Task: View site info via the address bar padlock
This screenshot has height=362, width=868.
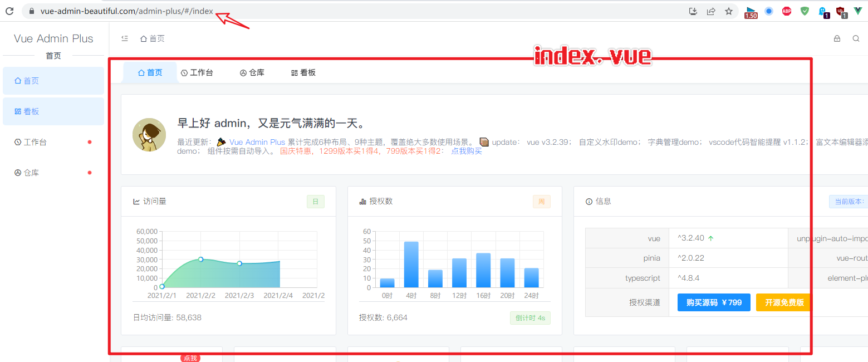Action: 31,11
